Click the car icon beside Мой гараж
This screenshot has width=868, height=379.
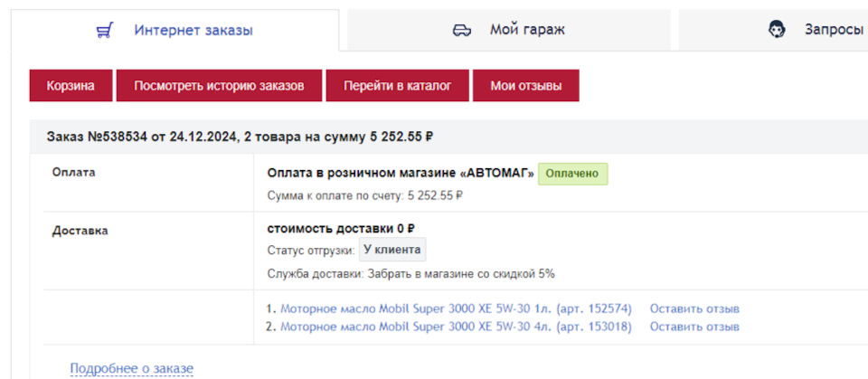(462, 30)
